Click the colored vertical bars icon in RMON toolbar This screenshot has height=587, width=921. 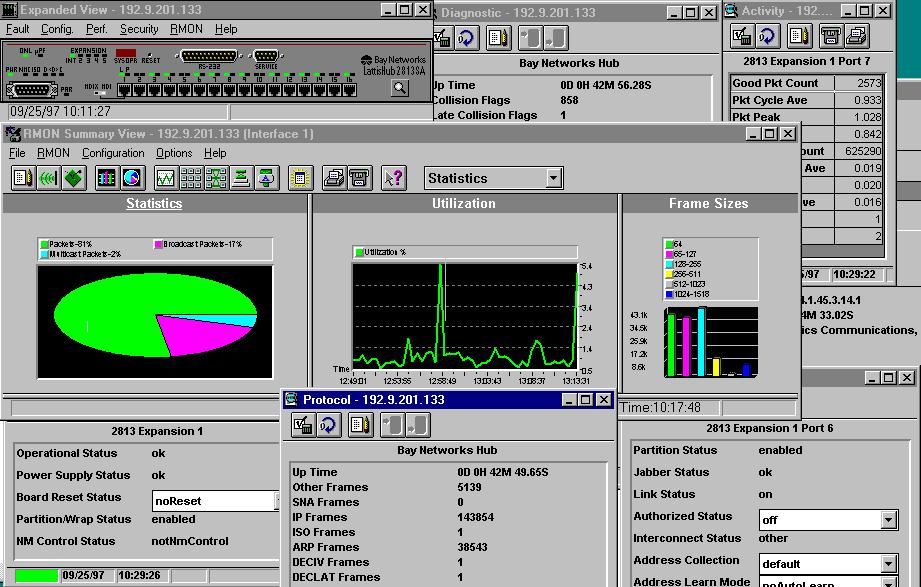107,178
